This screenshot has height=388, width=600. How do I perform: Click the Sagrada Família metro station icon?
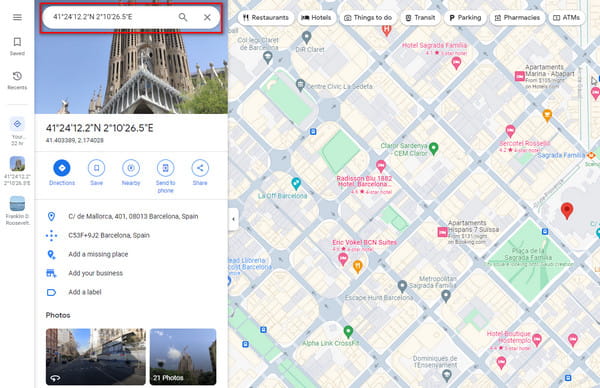click(591, 155)
